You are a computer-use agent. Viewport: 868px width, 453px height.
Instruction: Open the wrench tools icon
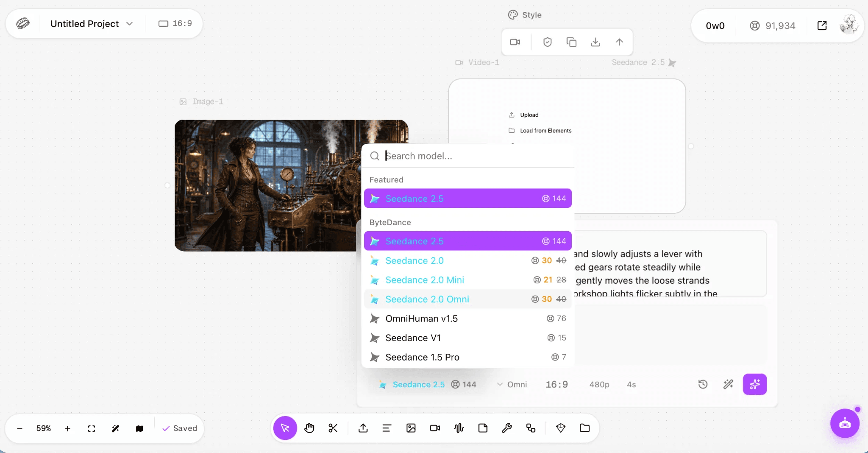[507, 428]
